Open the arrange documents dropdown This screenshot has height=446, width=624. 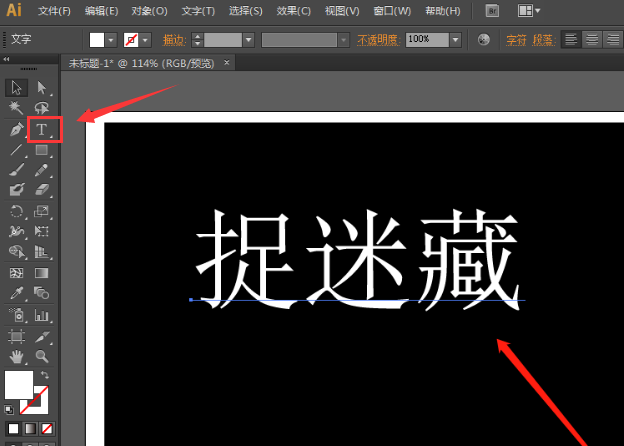click(x=528, y=11)
